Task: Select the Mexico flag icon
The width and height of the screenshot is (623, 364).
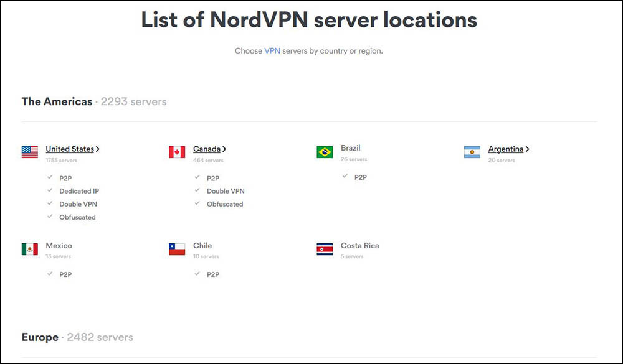Action: (29, 248)
